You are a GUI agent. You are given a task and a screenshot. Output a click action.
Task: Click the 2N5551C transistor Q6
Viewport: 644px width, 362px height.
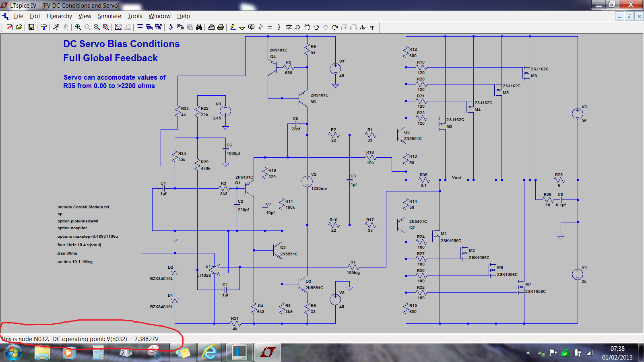click(x=402, y=135)
